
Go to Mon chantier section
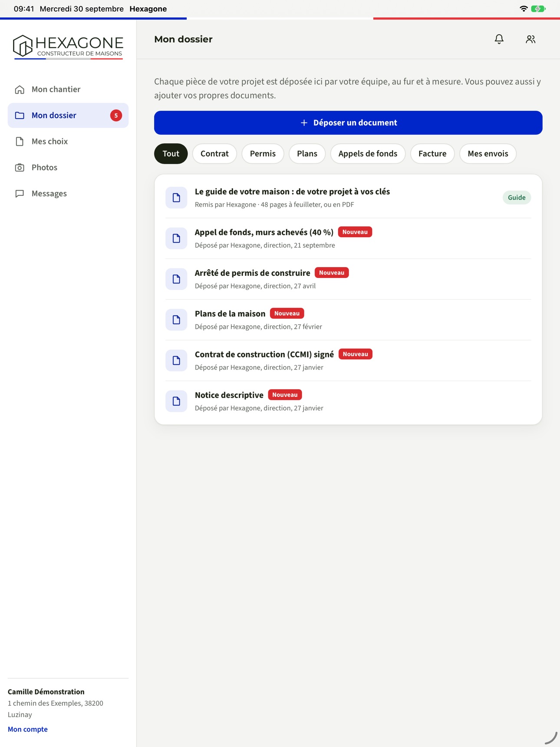[x=68, y=89]
